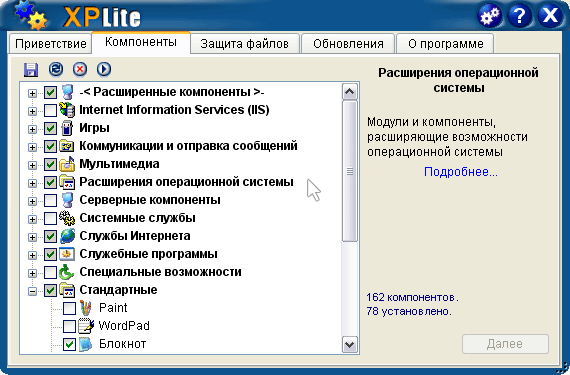
Task: Collapse the Стандартные tree node
Action: coord(32,291)
